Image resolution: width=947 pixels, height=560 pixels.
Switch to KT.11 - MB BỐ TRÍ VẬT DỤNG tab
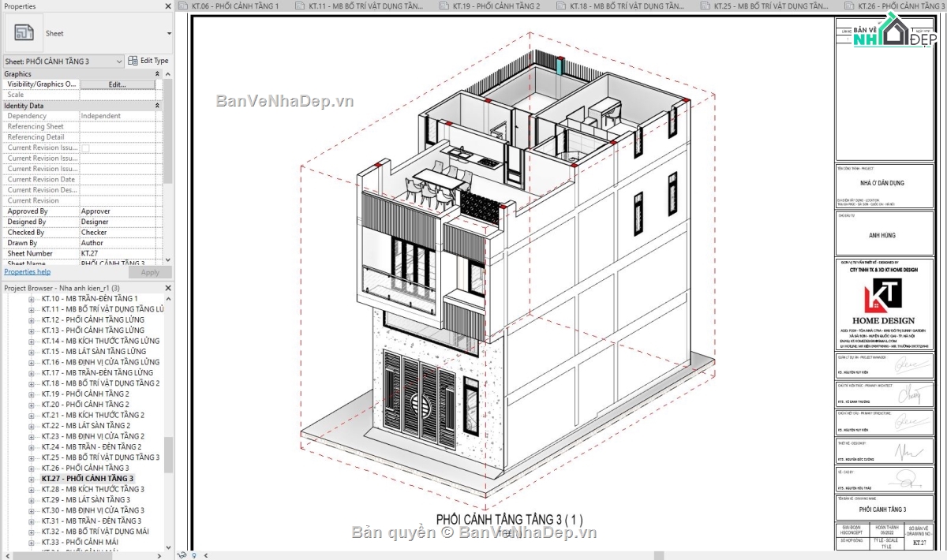[366, 6]
